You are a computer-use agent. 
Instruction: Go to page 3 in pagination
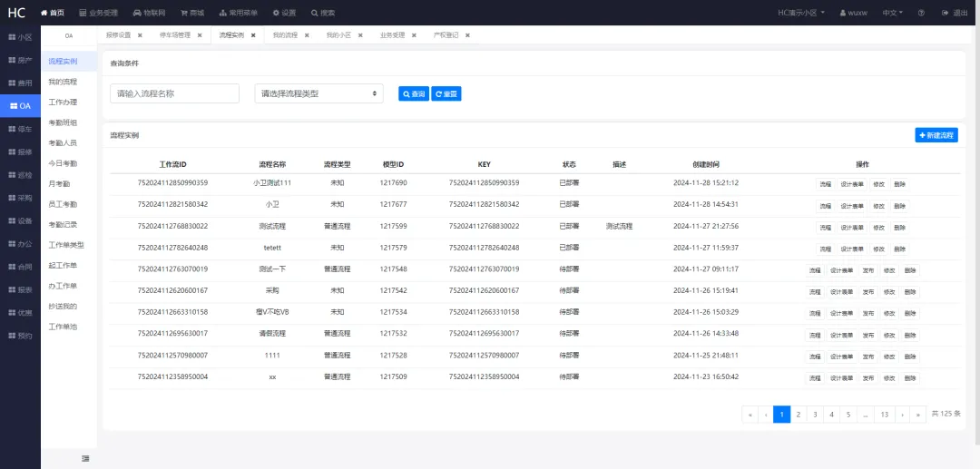coord(815,415)
